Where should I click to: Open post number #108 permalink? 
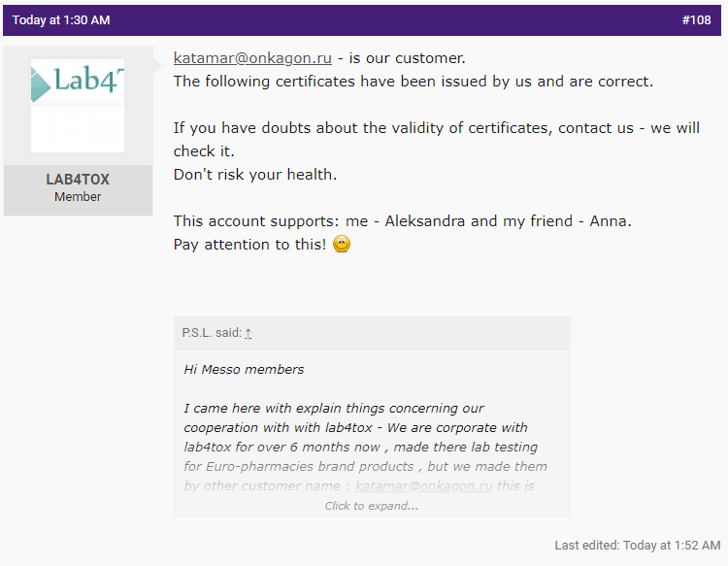(x=696, y=19)
